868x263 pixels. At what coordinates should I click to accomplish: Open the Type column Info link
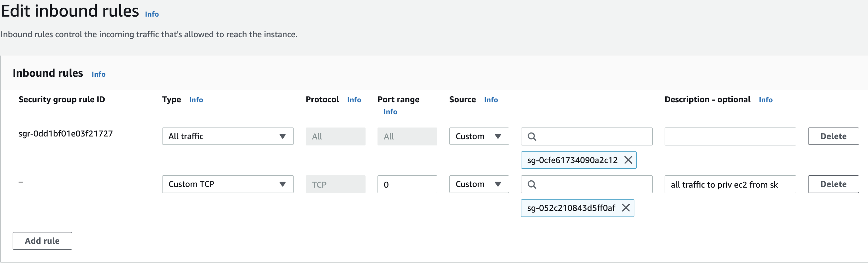click(x=196, y=100)
